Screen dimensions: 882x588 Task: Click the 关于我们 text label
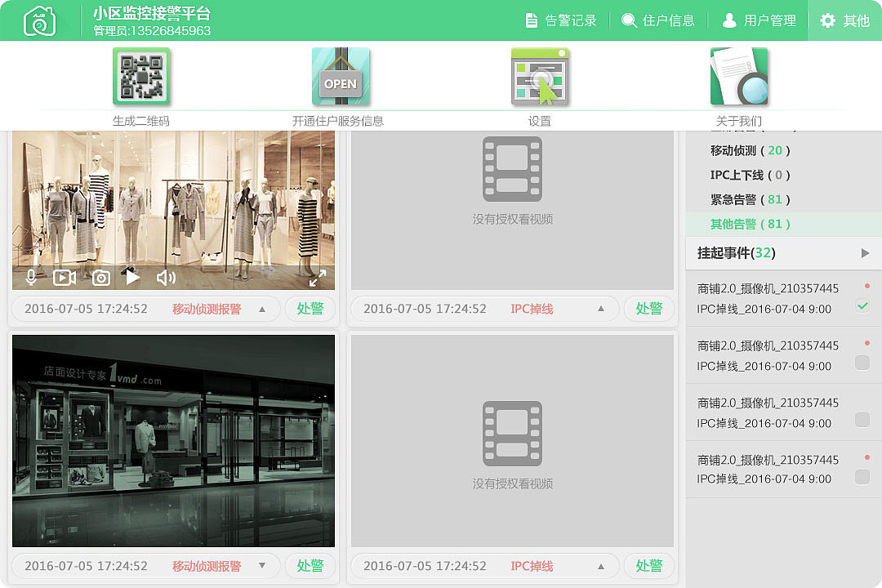(x=739, y=121)
